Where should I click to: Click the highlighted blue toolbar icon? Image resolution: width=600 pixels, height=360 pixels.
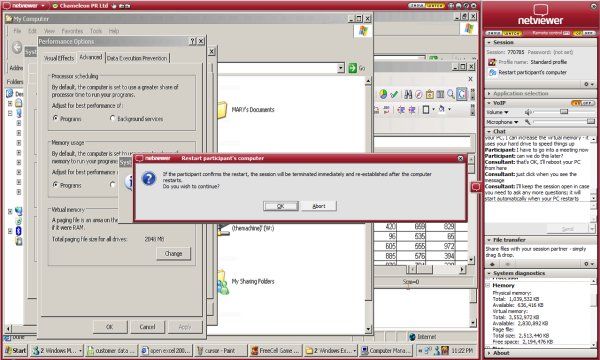click(x=462, y=94)
